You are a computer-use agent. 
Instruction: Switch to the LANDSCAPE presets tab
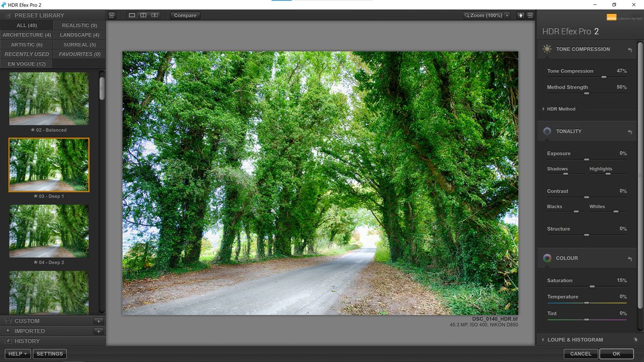[x=79, y=34]
